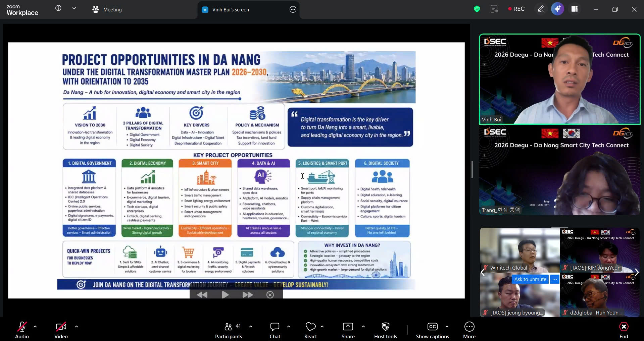
Task: Close the playback control overlay
Action: (270, 295)
